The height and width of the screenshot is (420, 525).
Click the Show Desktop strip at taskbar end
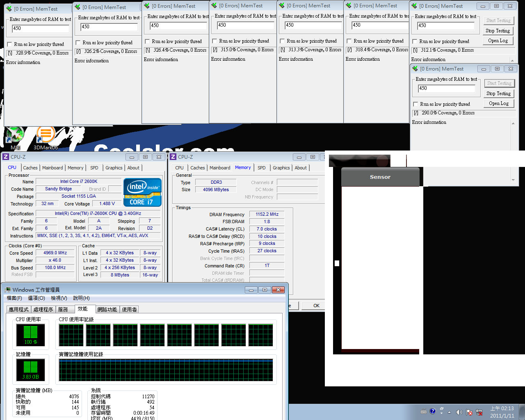(522, 412)
